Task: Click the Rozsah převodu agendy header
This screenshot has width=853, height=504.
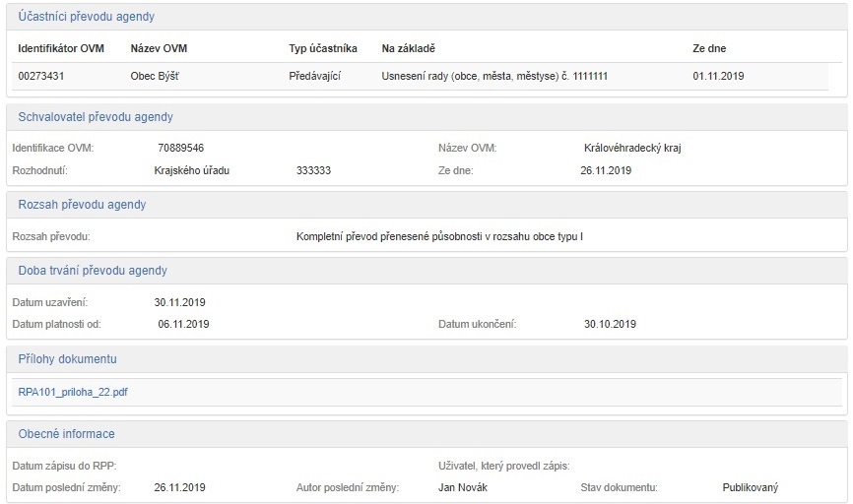Action: click(x=83, y=205)
